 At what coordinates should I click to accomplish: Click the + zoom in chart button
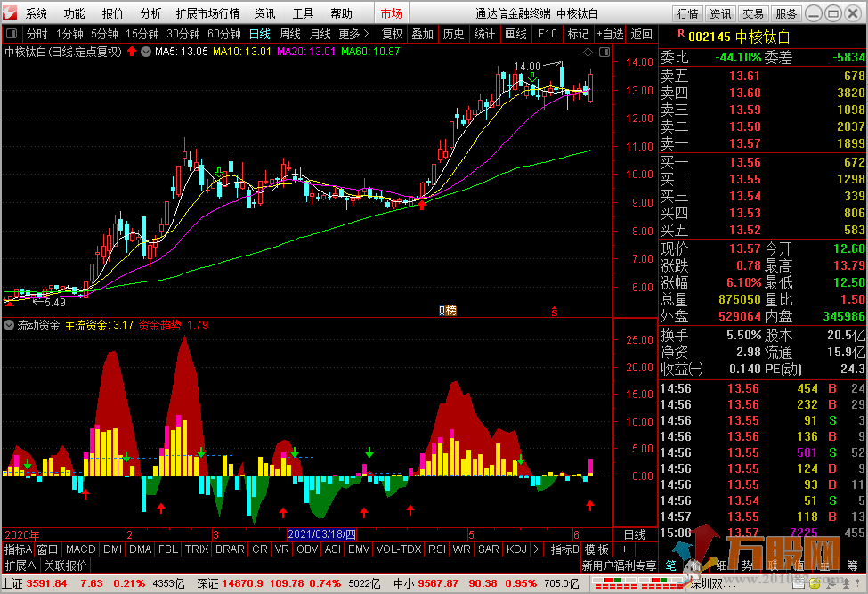point(624,549)
